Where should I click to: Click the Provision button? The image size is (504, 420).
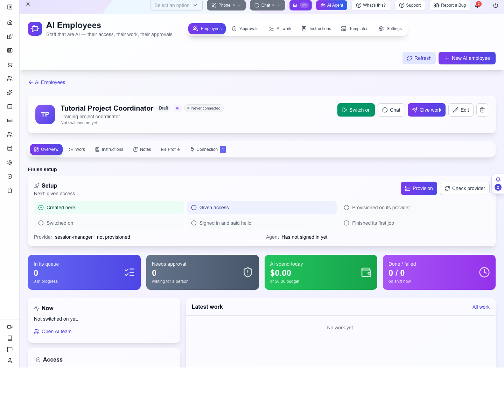[x=419, y=188]
